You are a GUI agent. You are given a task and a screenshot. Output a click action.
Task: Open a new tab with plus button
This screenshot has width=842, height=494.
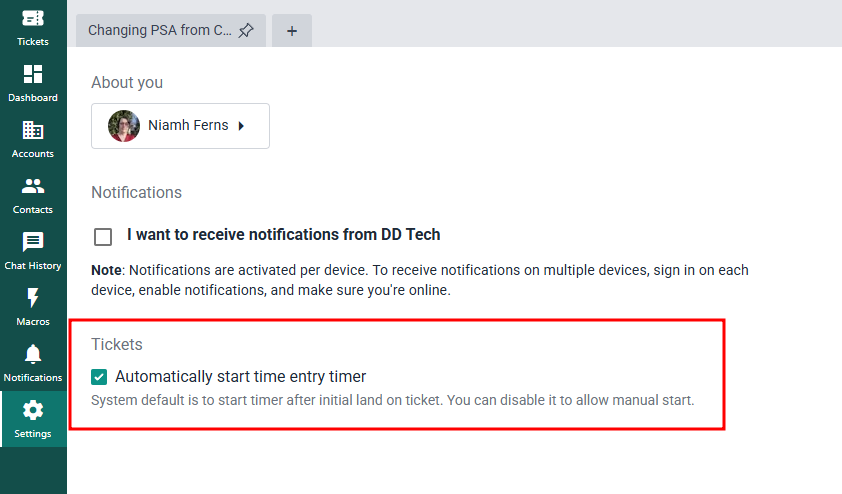pyautogui.click(x=292, y=31)
